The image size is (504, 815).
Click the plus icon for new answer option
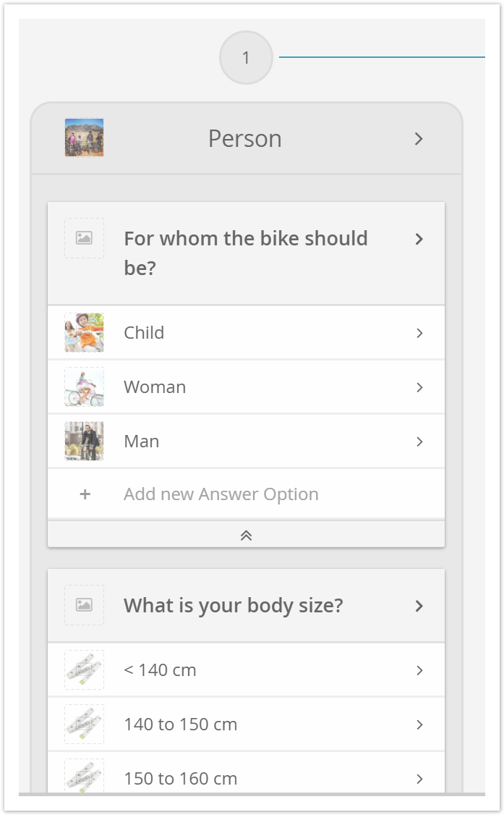pyautogui.click(x=85, y=494)
